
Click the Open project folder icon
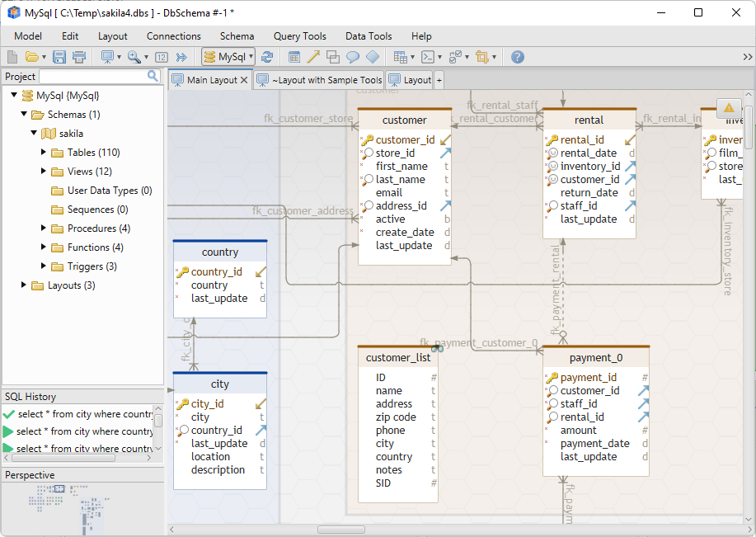click(x=32, y=57)
